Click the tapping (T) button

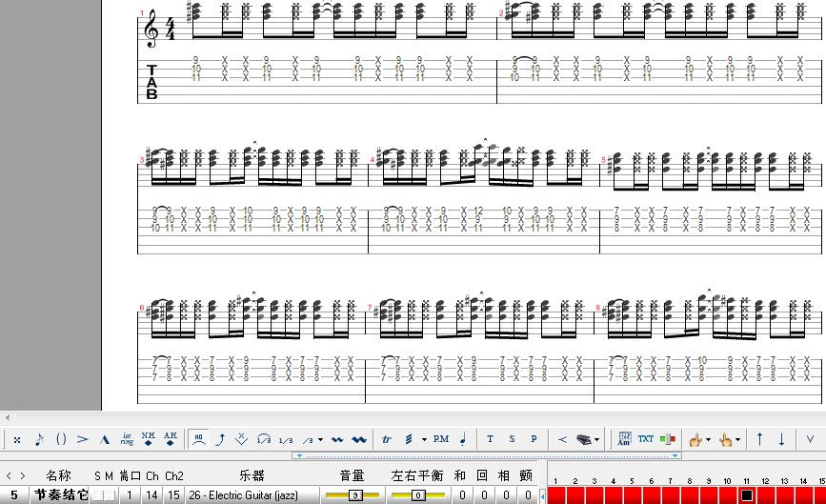pos(491,439)
